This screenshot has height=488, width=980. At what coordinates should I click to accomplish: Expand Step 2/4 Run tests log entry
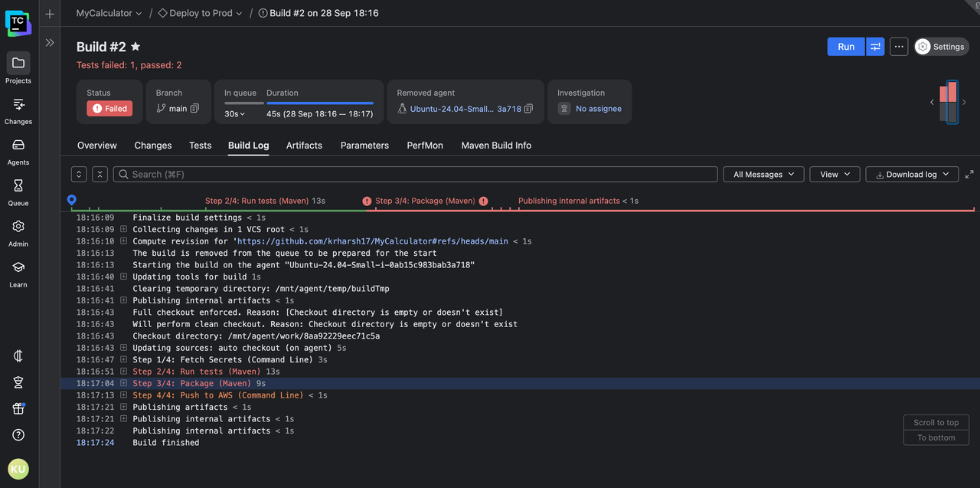(x=124, y=372)
